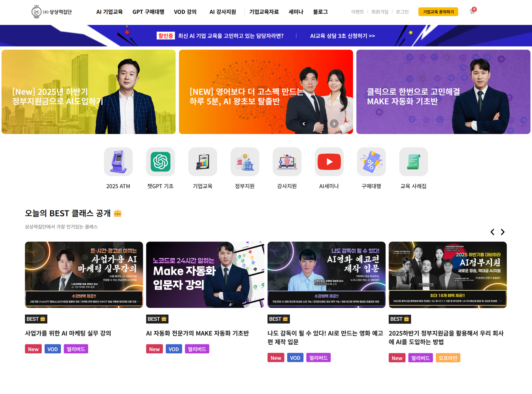Go to previous hero banner slide
Image resolution: width=532 pixels, height=394 pixels.
(304, 124)
